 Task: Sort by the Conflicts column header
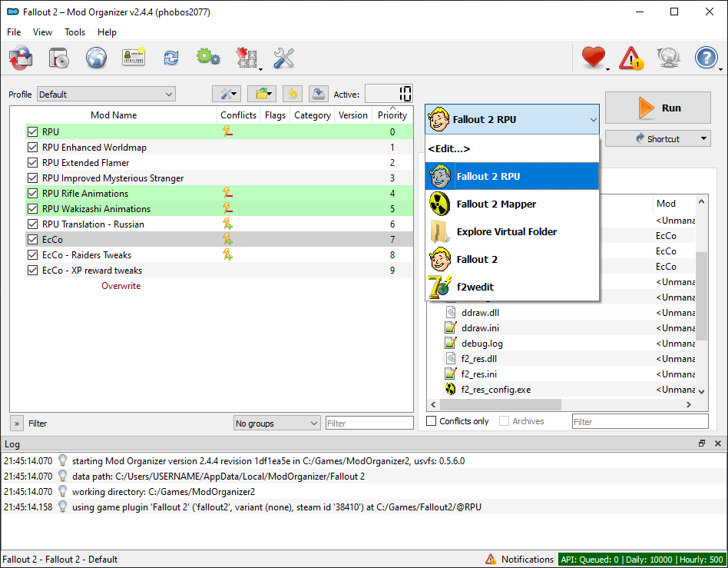pos(238,115)
